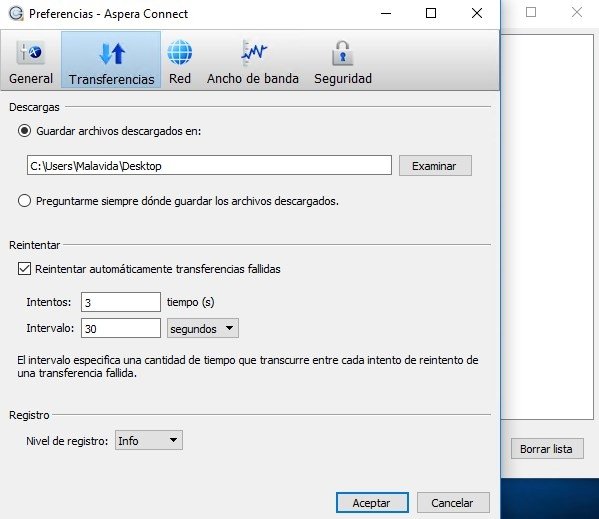Uncheck Reintentar automáticamente transferencias fallidas
This screenshot has height=519, width=599.
[24, 268]
